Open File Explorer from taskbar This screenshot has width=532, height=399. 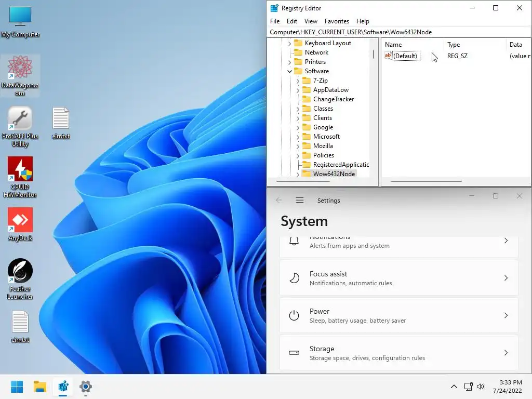point(39,387)
